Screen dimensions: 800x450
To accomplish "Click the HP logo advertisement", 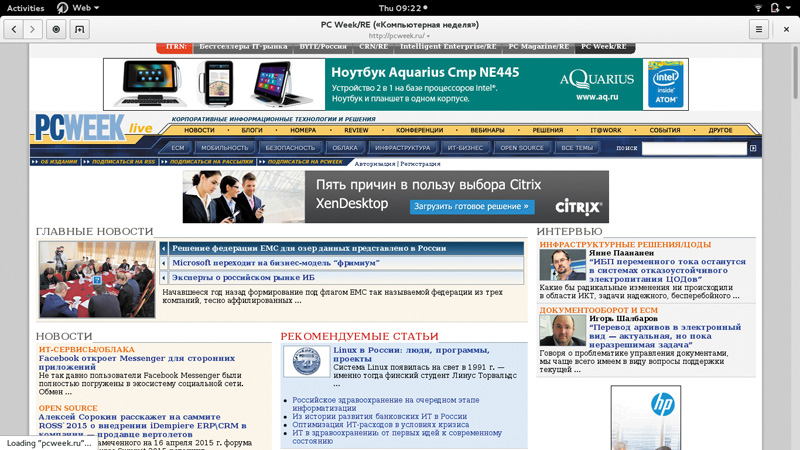I will [646, 417].
